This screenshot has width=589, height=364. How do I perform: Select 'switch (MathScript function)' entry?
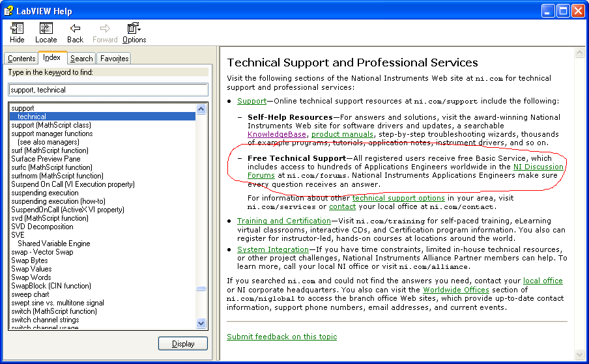click(53, 311)
